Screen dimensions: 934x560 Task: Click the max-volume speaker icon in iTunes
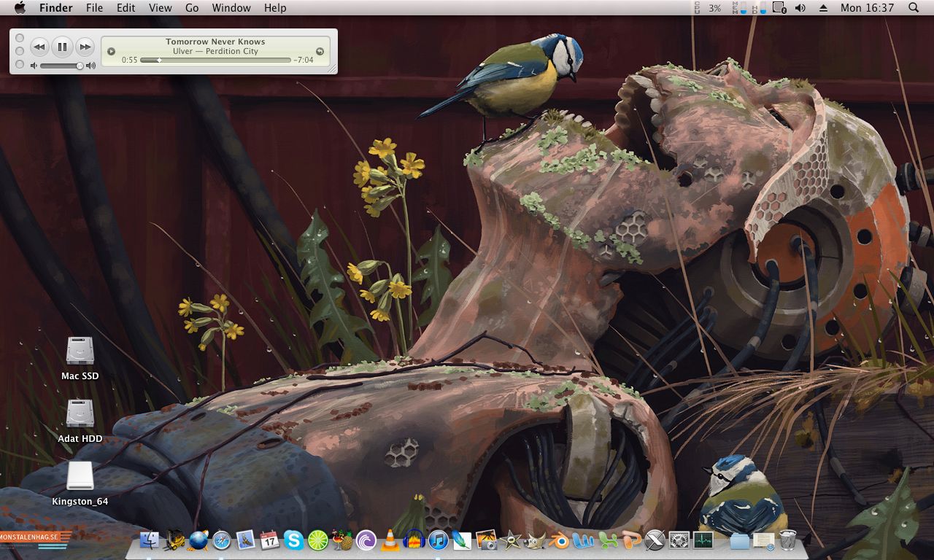click(x=91, y=66)
